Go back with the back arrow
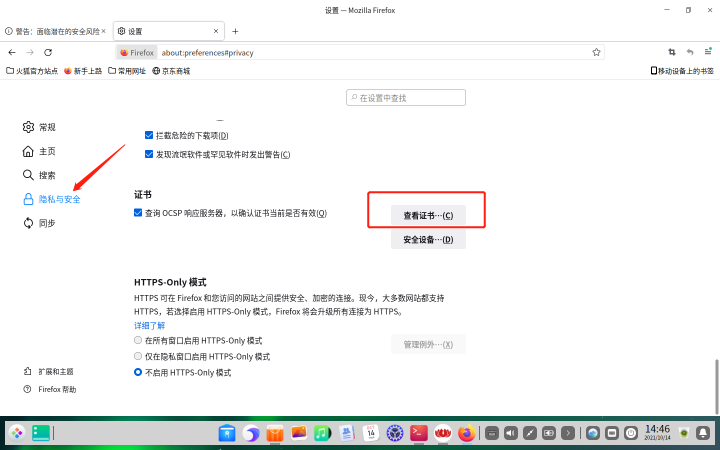Image resolution: width=720 pixels, height=450 pixels. coord(12,52)
